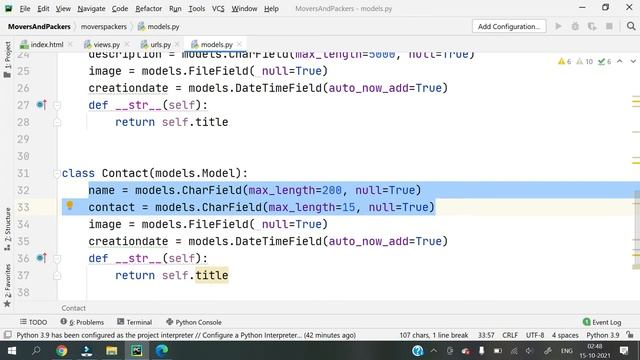Open the Code menu
Screen dimensions: 640x360
point(120,9)
